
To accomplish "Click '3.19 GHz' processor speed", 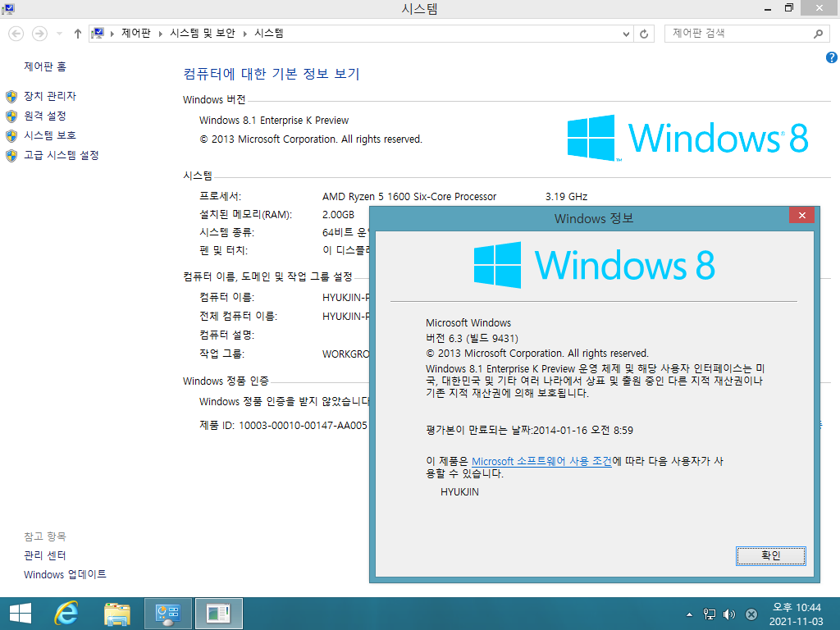I will 566,197.
